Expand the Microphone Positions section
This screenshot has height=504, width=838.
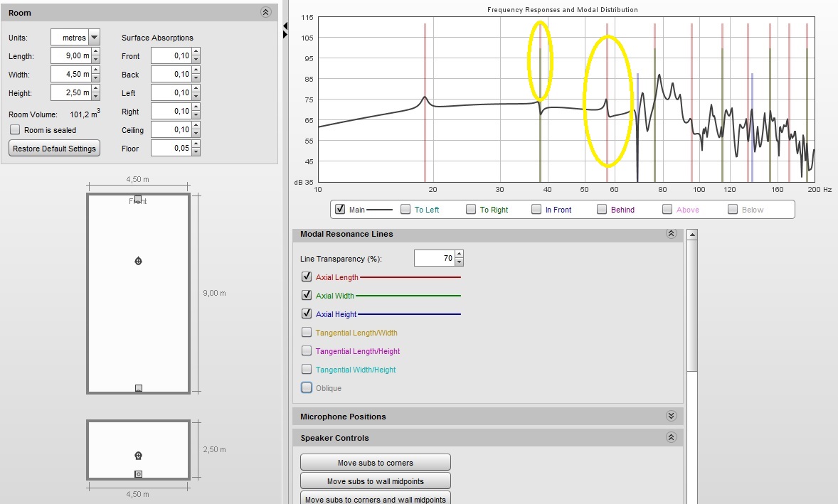coord(672,416)
